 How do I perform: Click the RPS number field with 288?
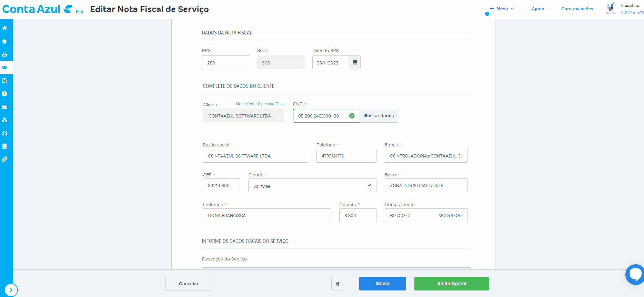pyautogui.click(x=226, y=62)
